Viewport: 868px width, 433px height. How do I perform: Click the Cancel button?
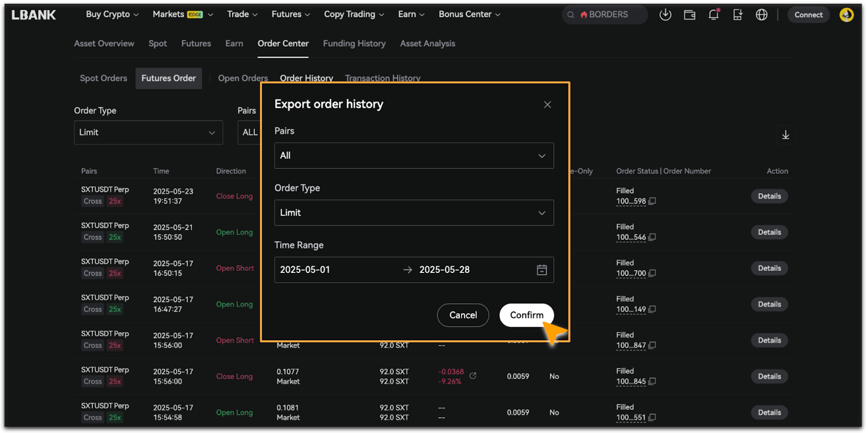pos(463,315)
